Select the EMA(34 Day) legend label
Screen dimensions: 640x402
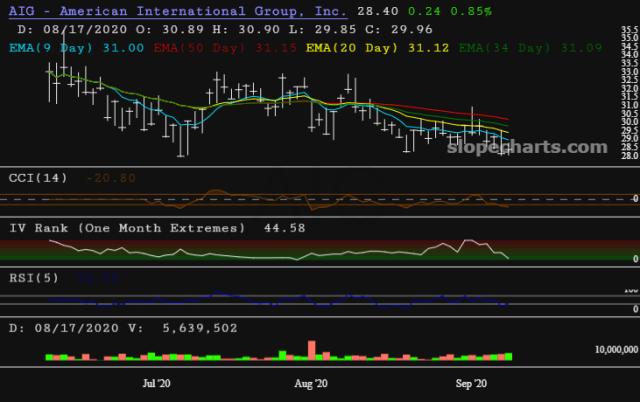click(x=493, y=47)
